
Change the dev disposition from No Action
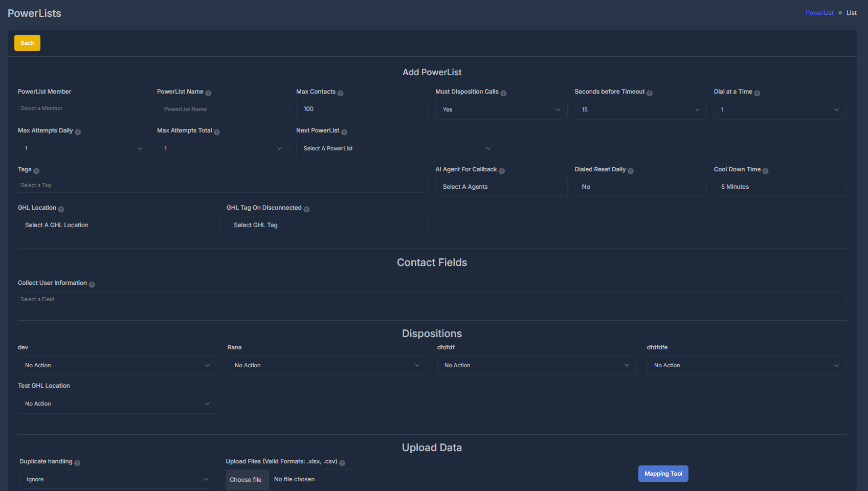(x=117, y=365)
